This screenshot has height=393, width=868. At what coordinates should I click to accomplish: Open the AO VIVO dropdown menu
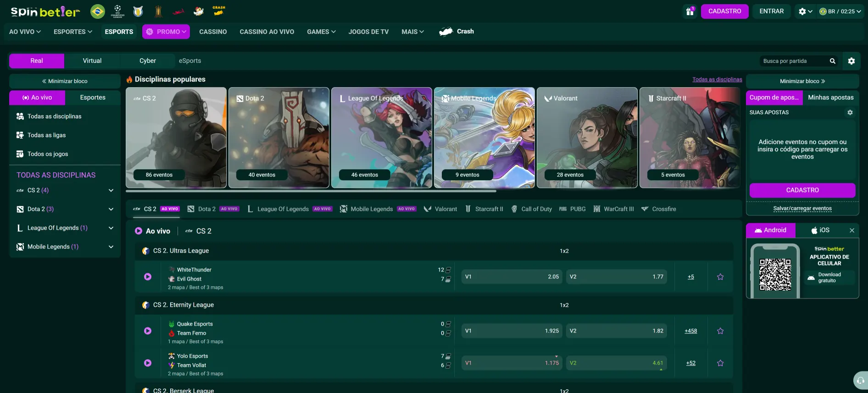coord(25,32)
